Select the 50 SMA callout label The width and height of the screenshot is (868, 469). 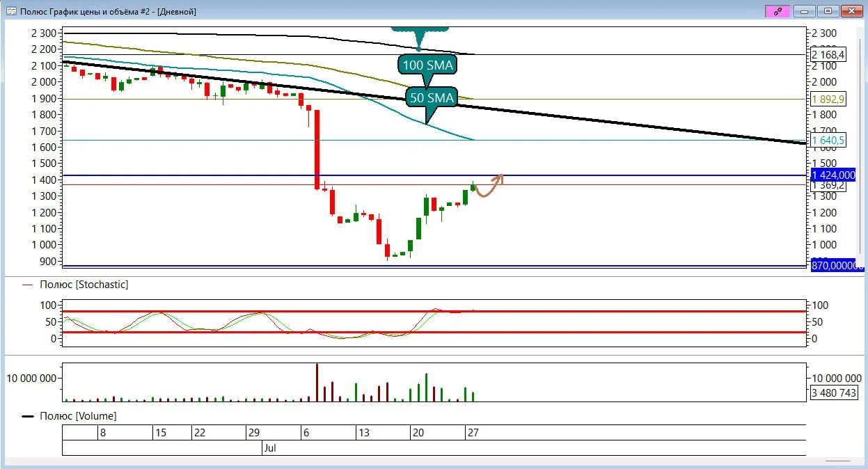coord(432,98)
